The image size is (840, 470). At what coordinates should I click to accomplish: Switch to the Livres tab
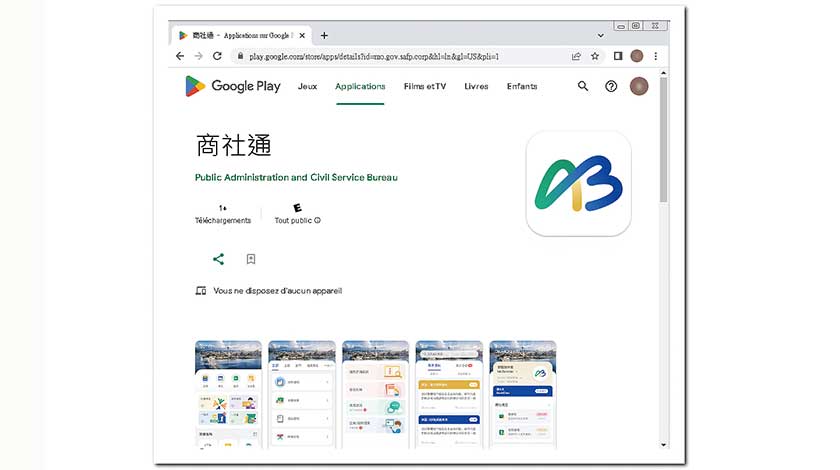[476, 86]
